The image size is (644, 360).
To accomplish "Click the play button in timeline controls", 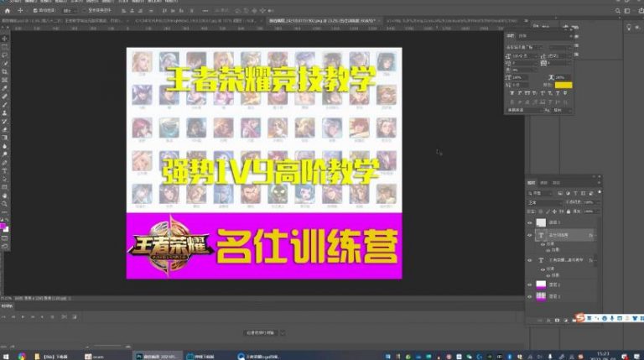I will point(23,317).
